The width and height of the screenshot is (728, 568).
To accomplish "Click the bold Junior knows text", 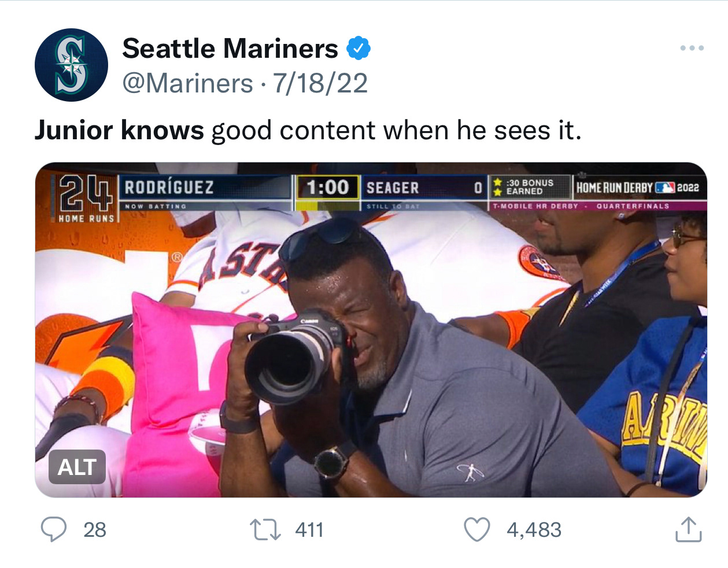I will pos(119,130).
